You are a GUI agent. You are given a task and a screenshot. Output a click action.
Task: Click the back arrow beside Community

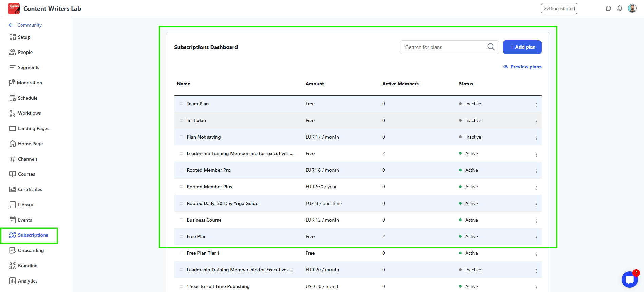(x=11, y=25)
